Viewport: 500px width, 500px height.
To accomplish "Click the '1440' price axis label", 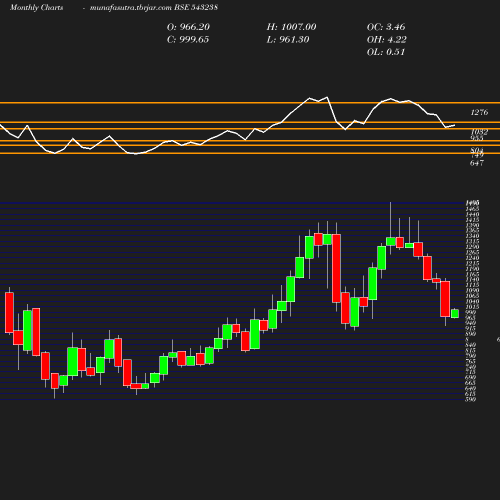I will tap(472, 214).
